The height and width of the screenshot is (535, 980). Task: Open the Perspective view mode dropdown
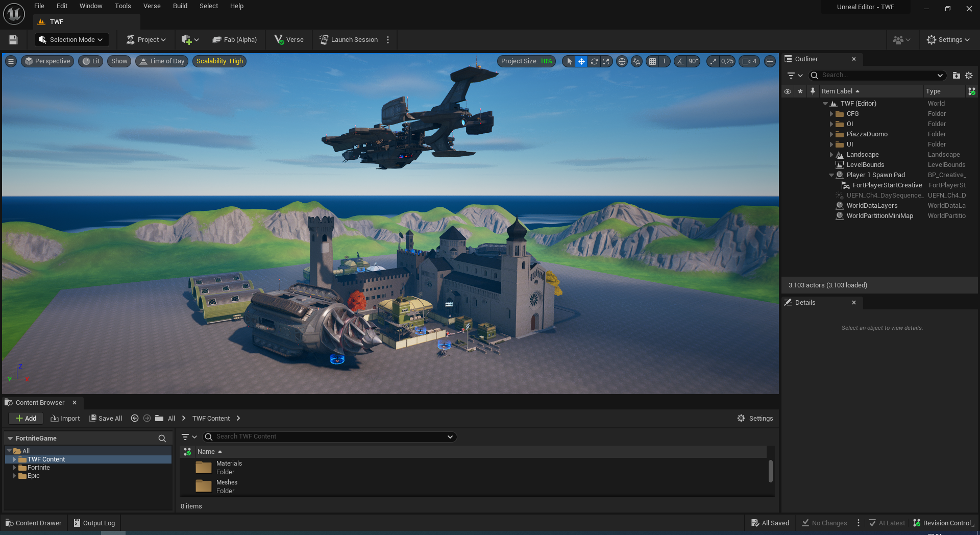(x=47, y=61)
